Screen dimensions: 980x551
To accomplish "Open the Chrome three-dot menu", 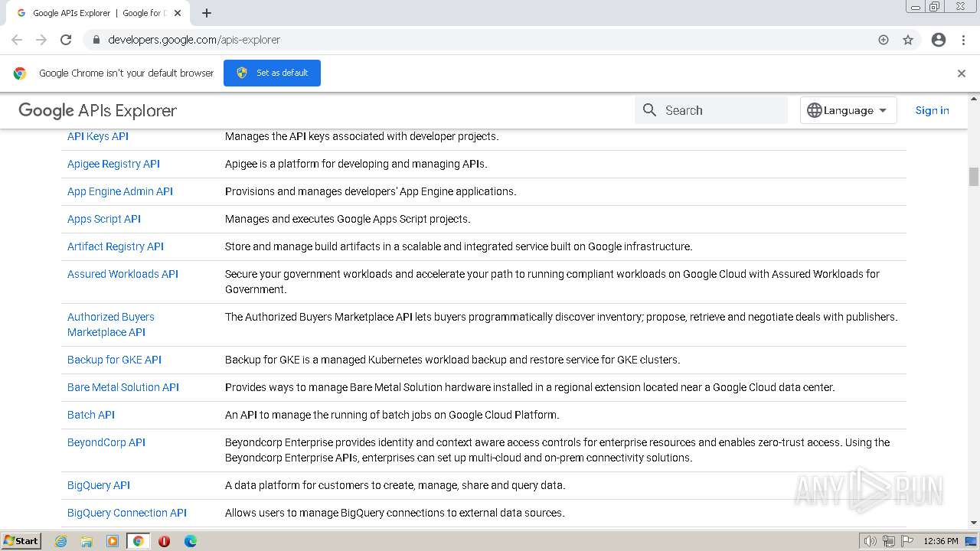I will [x=964, y=40].
